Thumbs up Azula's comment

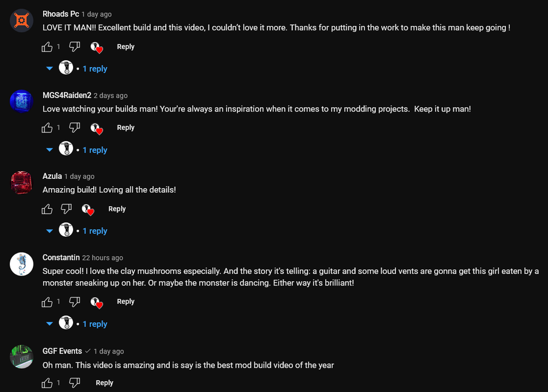47,209
